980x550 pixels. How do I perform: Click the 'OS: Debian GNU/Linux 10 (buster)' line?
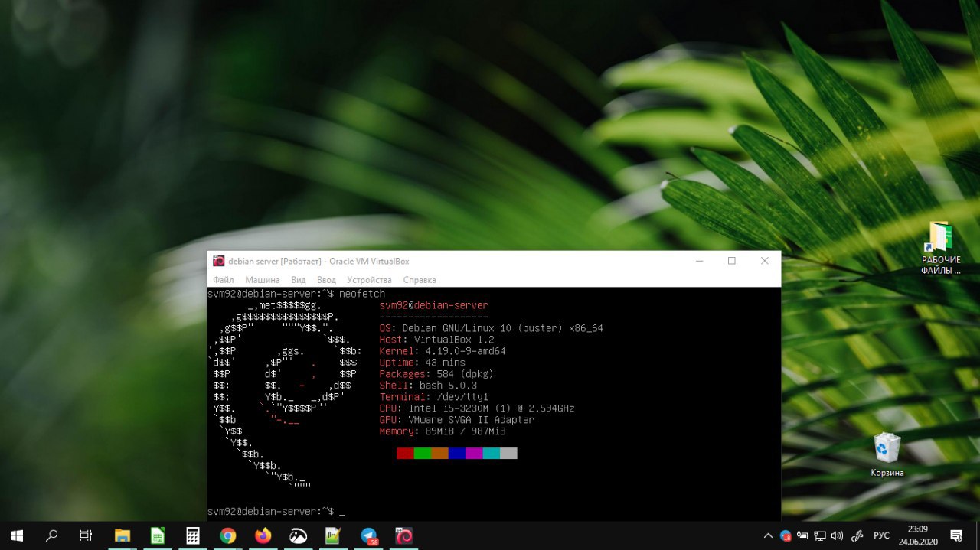492,328
